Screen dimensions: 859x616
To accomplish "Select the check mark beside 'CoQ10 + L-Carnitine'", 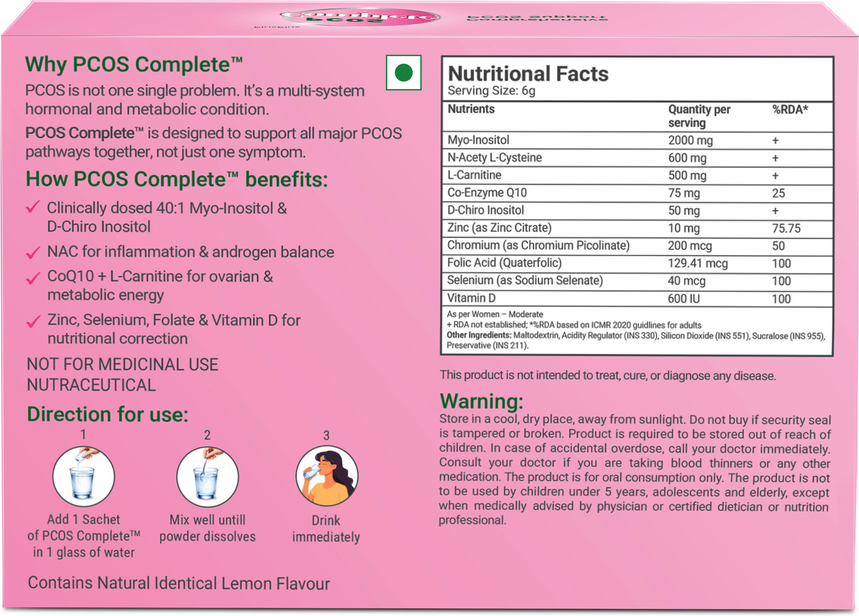I will (x=33, y=278).
